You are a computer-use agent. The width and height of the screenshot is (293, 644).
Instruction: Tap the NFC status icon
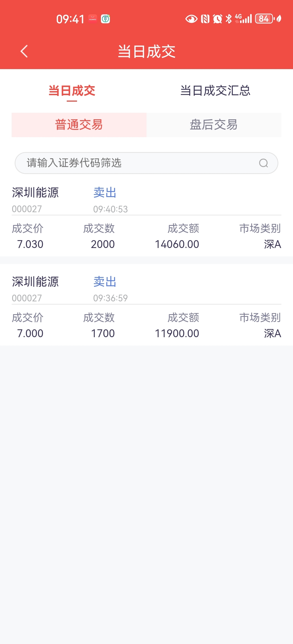(205, 19)
